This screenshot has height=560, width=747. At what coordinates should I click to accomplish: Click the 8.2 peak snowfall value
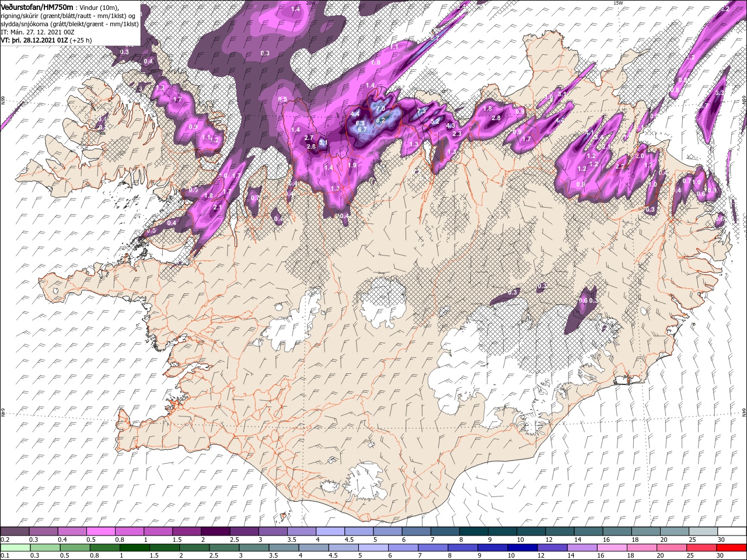coord(380,121)
